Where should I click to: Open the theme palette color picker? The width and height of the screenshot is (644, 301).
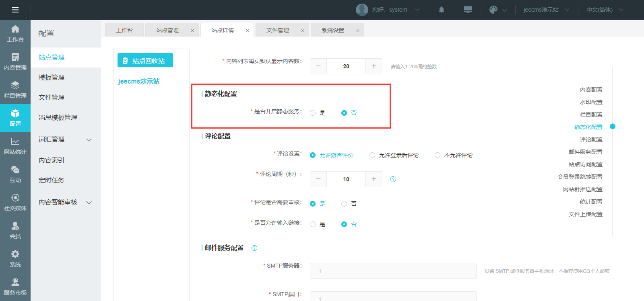pyautogui.click(x=497, y=10)
